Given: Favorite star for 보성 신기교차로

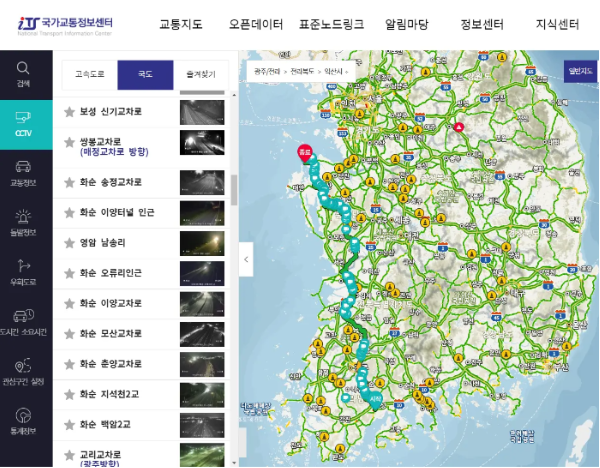Looking at the screenshot, I should coord(69,112).
